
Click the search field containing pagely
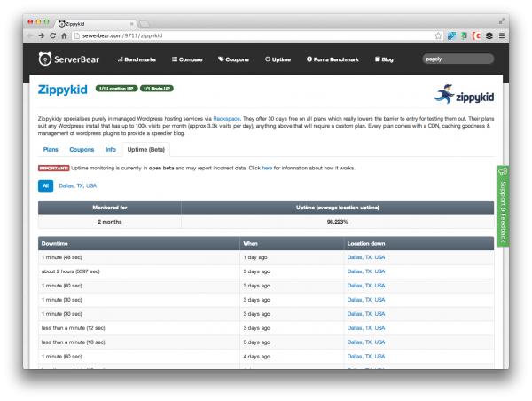[x=458, y=59]
